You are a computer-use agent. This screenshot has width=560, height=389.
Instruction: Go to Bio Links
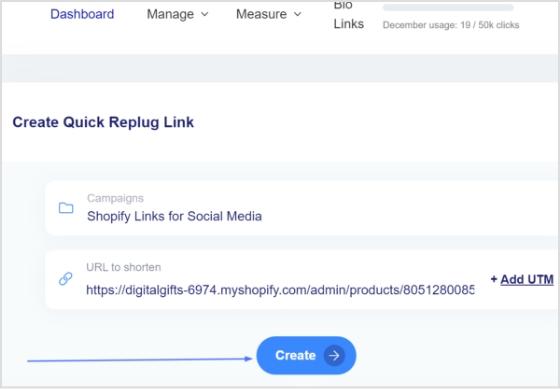coord(348,15)
